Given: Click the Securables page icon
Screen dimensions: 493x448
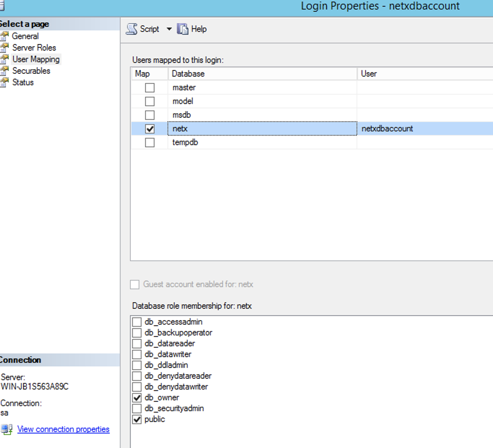Looking at the screenshot, I should coord(4,71).
